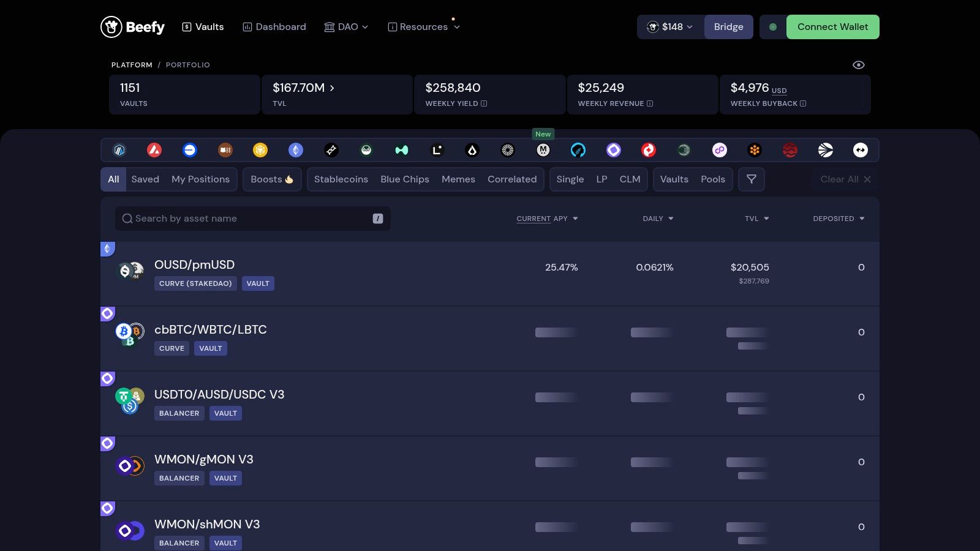The image size is (980, 551).
Task: Open the DAO dropdown menu
Action: [347, 27]
